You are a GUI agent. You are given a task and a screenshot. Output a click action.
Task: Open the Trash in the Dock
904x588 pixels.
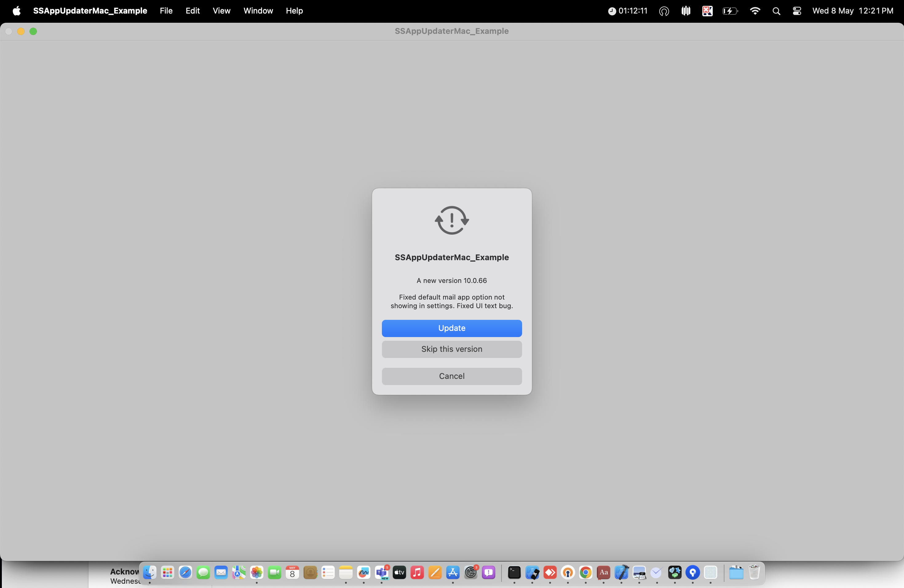pos(754,572)
